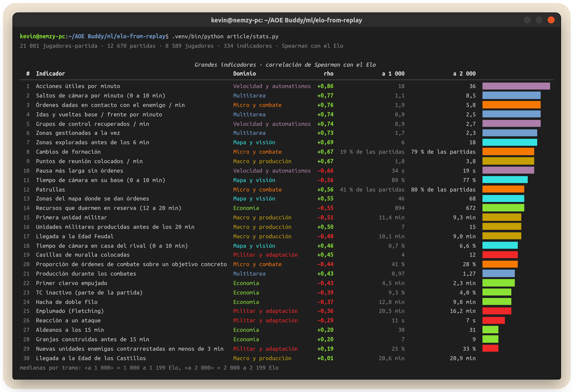This screenshot has height=392, width=573.
Task: Click '41 % de las partidas' value
Action: (372, 190)
